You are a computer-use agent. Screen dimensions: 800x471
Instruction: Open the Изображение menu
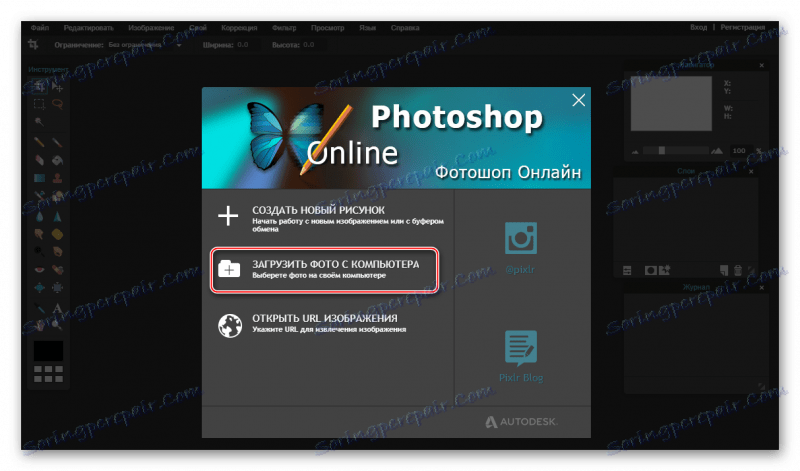(151, 28)
